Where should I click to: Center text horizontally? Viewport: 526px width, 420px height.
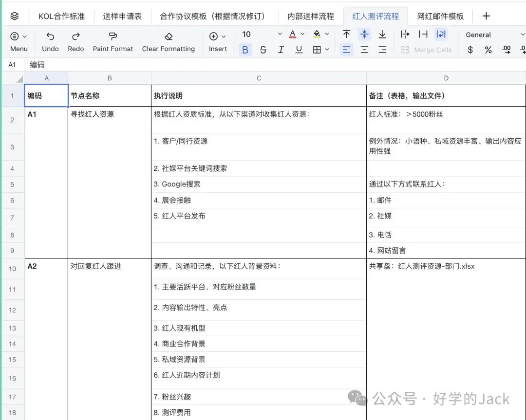click(364, 50)
